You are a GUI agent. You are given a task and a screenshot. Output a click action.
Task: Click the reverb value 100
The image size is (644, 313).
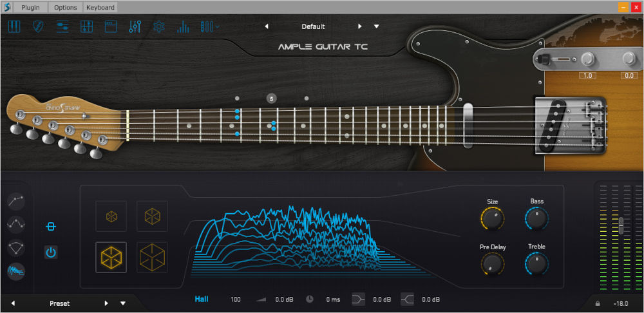[x=235, y=299]
